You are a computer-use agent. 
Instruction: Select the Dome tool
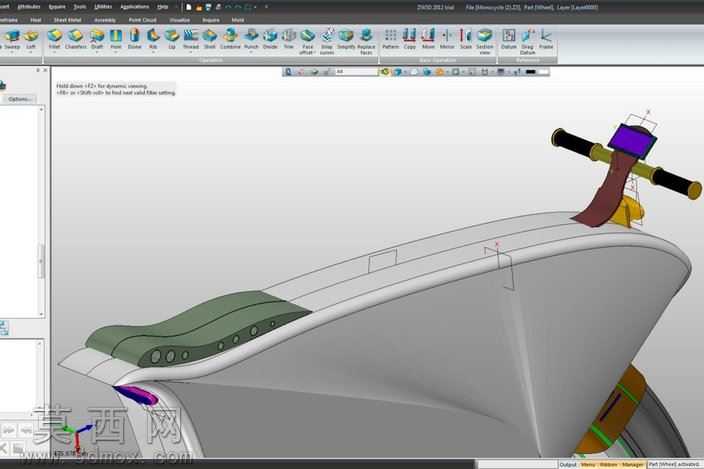135,39
